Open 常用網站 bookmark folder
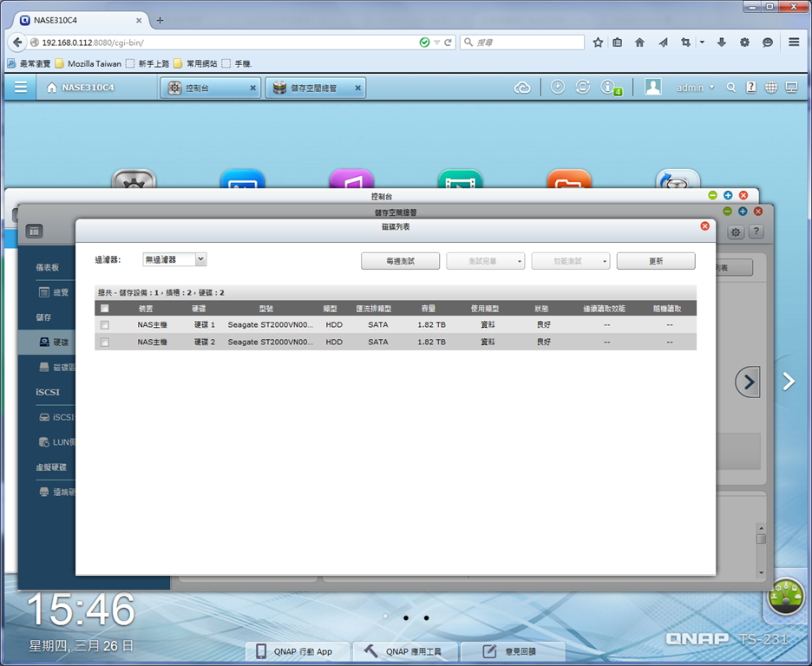The image size is (812, 666). [196, 63]
